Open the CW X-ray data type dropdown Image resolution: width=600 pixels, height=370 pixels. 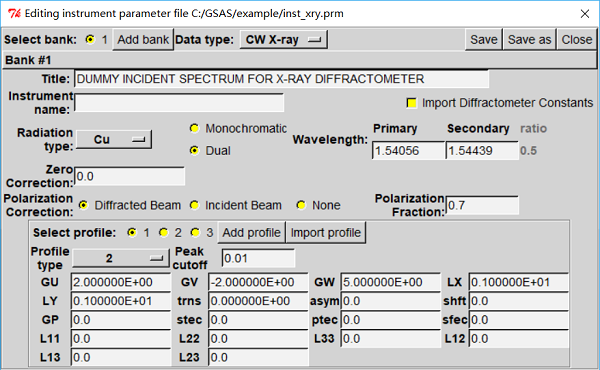click(x=284, y=39)
